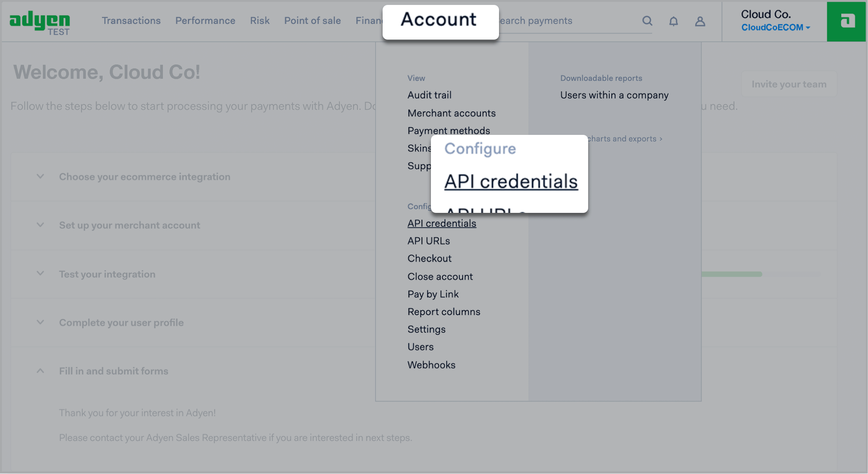Select API credentials under Configure
868x474 pixels.
(x=442, y=223)
